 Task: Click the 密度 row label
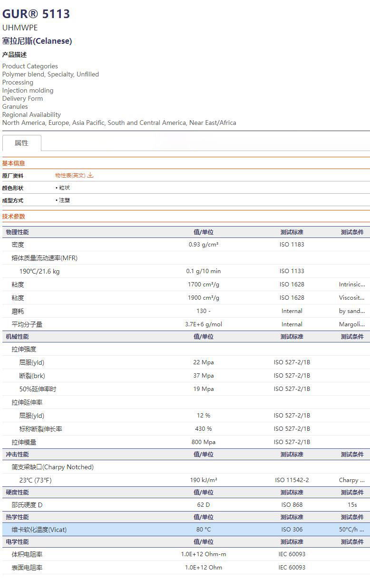point(18,245)
